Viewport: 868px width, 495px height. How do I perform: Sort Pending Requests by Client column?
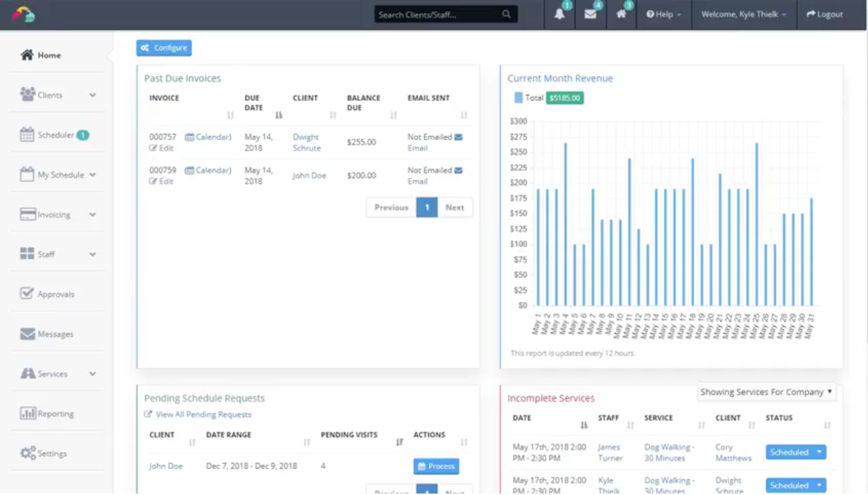[x=192, y=442]
